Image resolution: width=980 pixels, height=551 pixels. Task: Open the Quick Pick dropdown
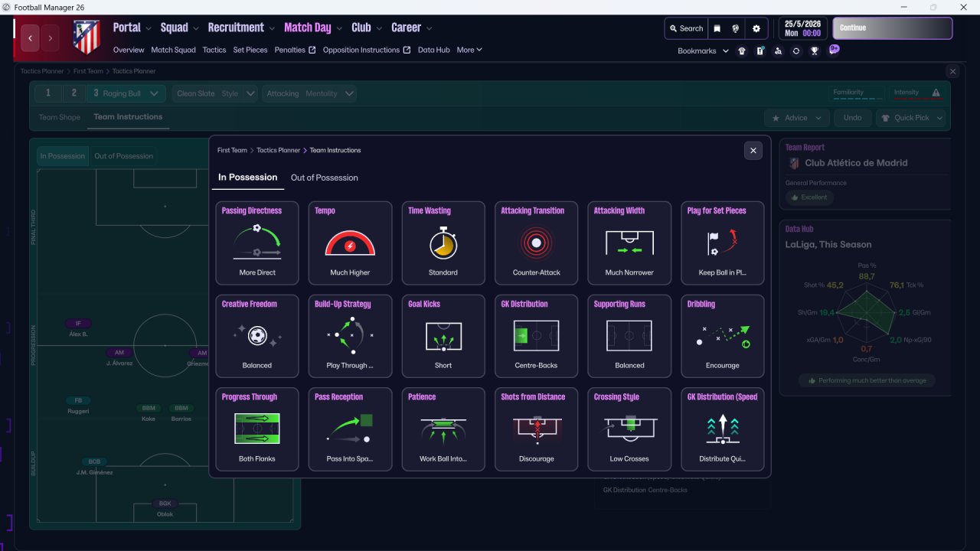tap(911, 118)
